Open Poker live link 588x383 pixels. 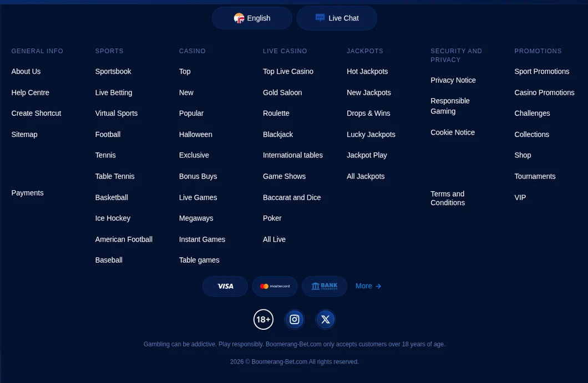click(272, 218)
